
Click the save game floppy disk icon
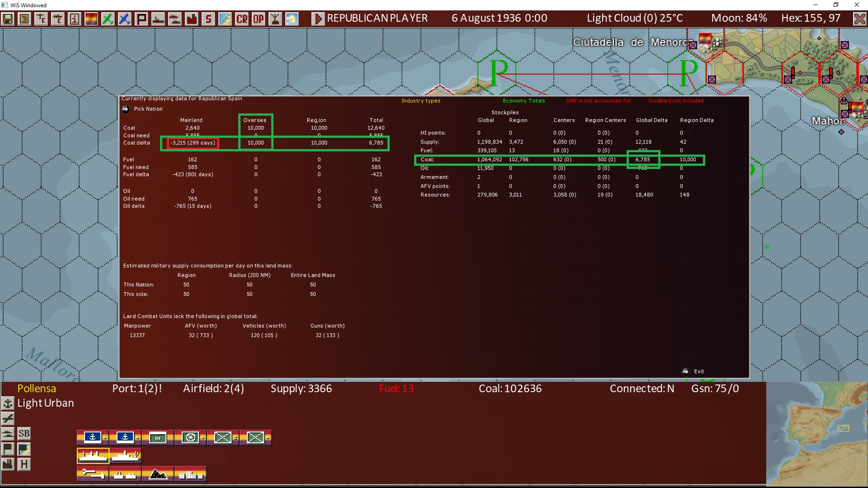point(8,19)
